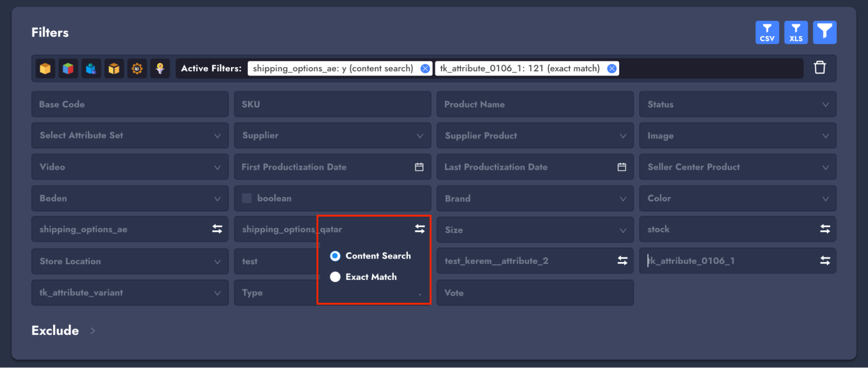Select the Content Search radio option

coord(335,256)
